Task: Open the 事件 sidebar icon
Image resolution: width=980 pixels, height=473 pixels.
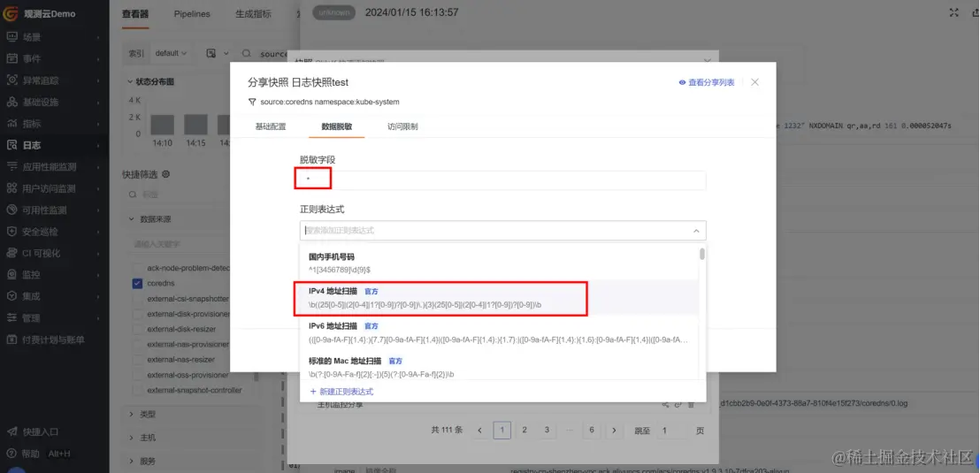Action: point(11,58)
